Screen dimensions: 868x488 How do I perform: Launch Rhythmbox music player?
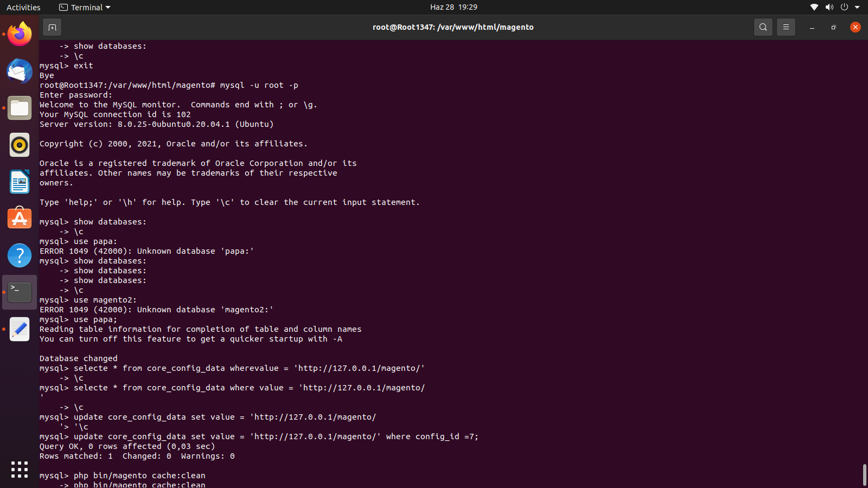coord(20,145)
